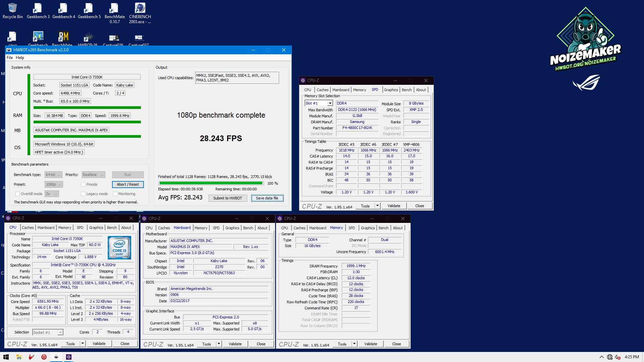Click the greyed Run button

(128, 175)
